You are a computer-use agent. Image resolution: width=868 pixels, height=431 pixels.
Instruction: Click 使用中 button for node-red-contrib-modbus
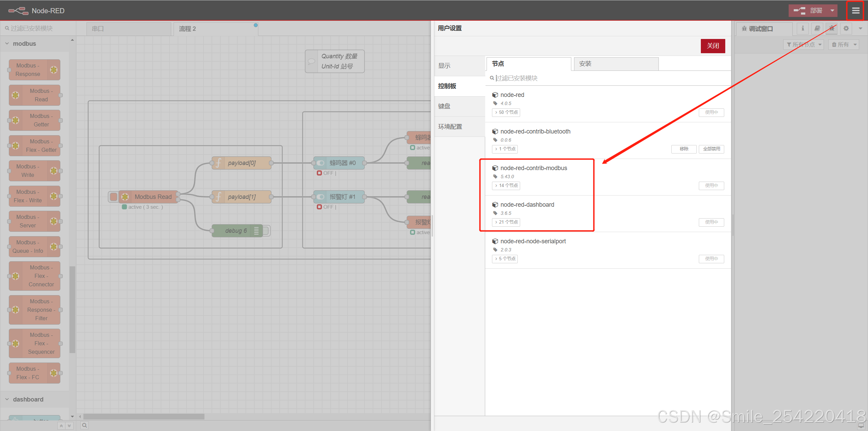coord(711,186)
